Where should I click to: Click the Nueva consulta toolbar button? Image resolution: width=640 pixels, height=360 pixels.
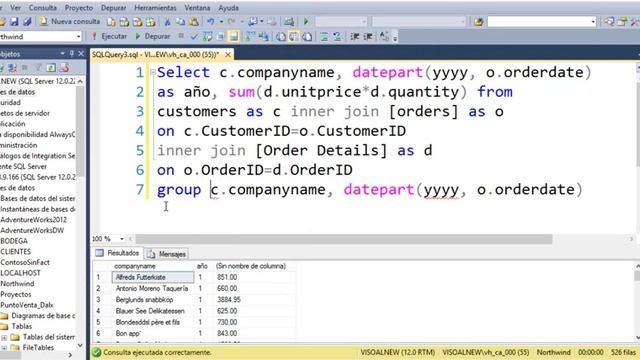click(70, 21)
